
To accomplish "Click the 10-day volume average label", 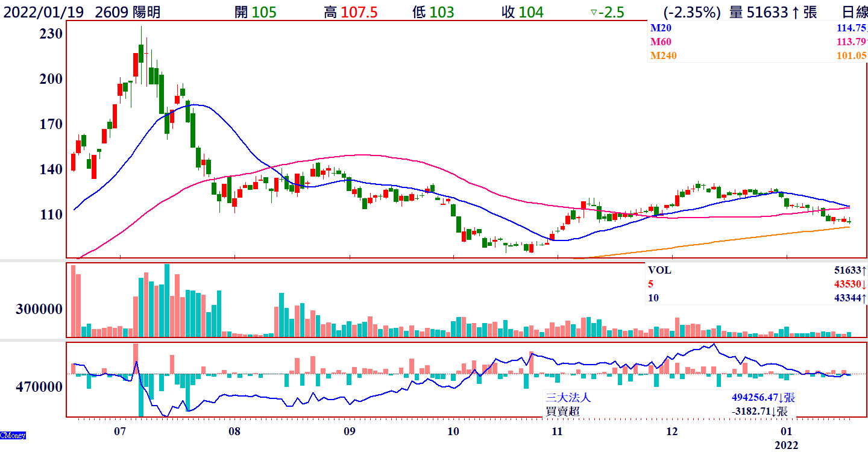I will [x=653, y=298].
